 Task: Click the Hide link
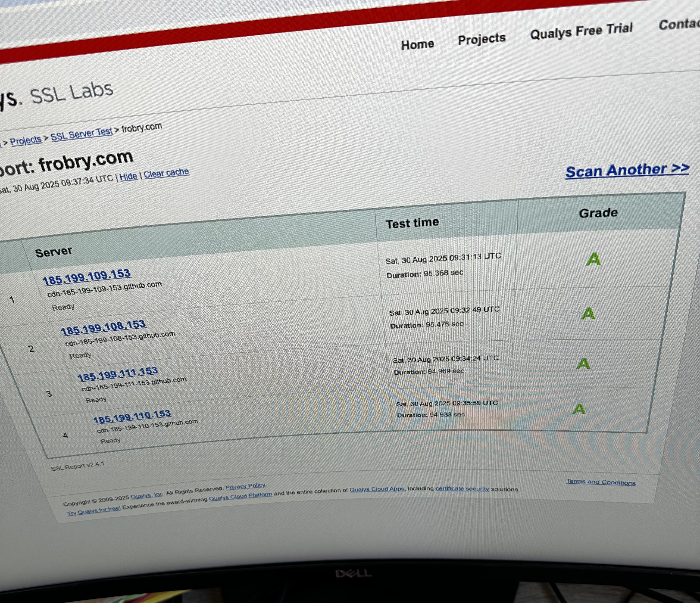click(x=128, y=176)
